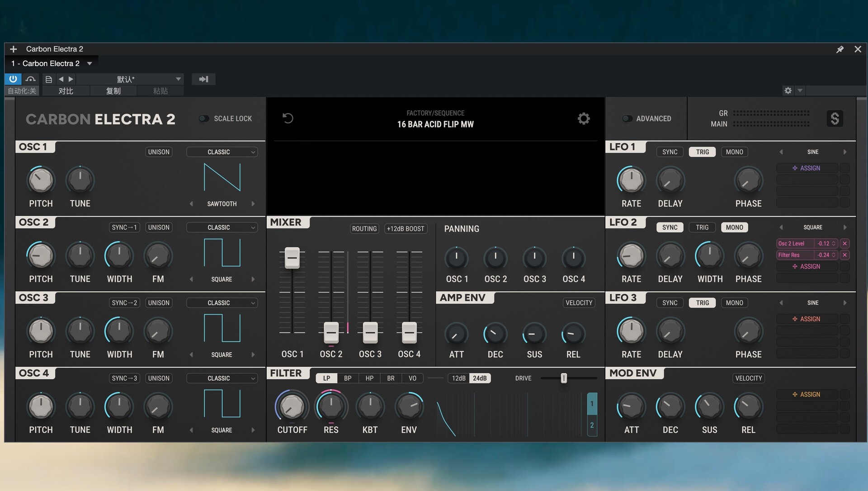This screenshot has width=868, height=491.
Task: Select previous OSC 4 waveform arrow
Action: [191, 430]
